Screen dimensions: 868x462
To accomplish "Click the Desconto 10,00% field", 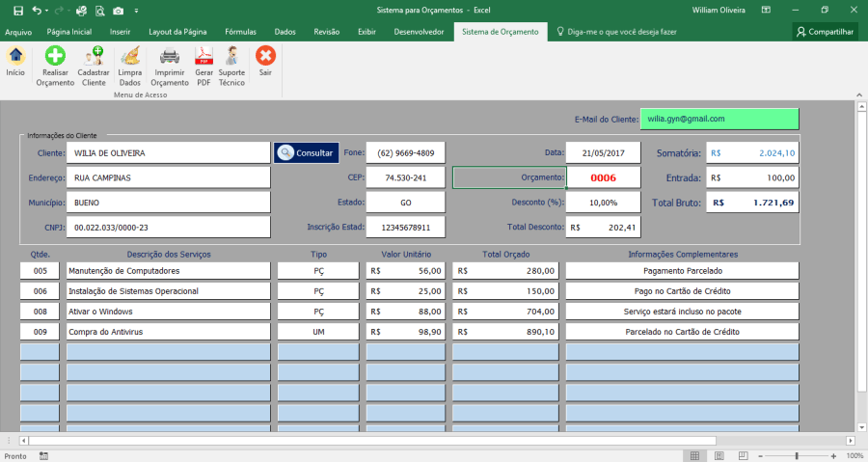I will pos(604,203).
